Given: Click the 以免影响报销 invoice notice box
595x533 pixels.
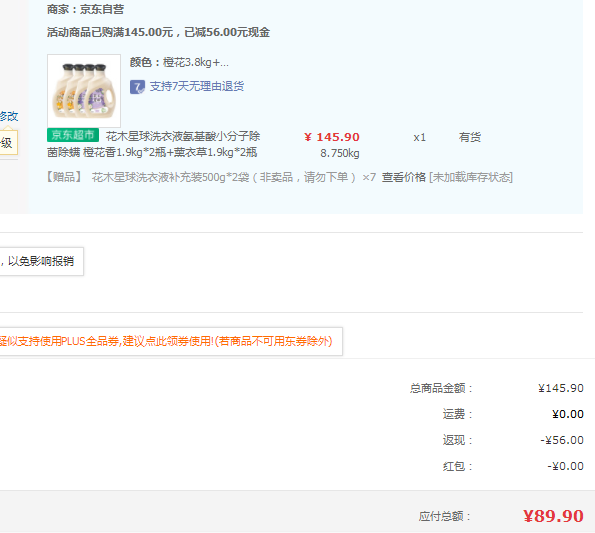Looking at the screenshot, I should [x=42, y=261].
